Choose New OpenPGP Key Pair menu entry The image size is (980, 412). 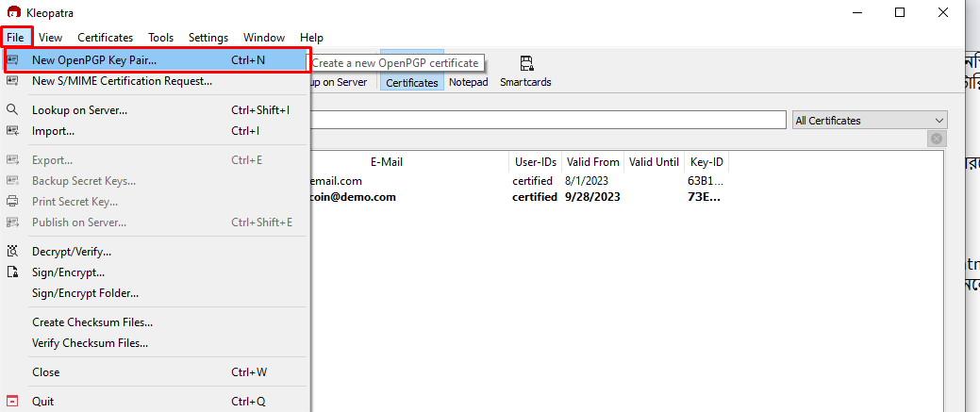(x=156, y=60)
